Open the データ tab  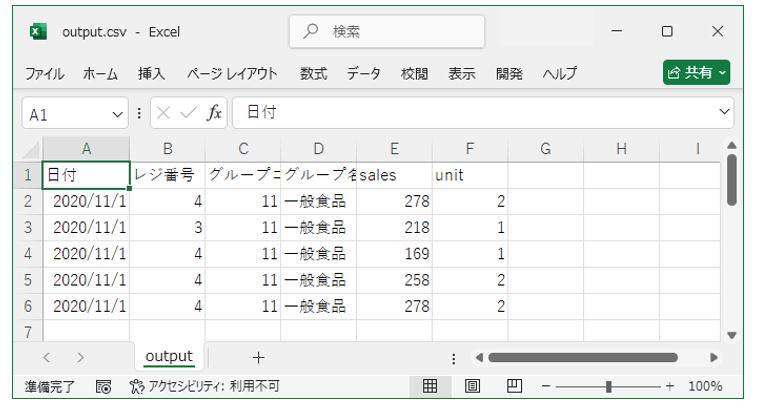(364, 74)
